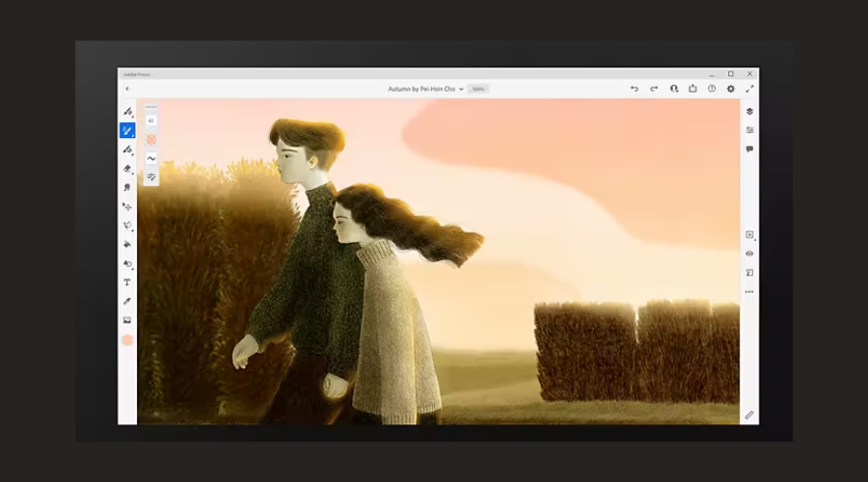Image resolution: width=868 pixels, height=482 pixels.
Task: Enter full screen mode
Action: point(749,89)
